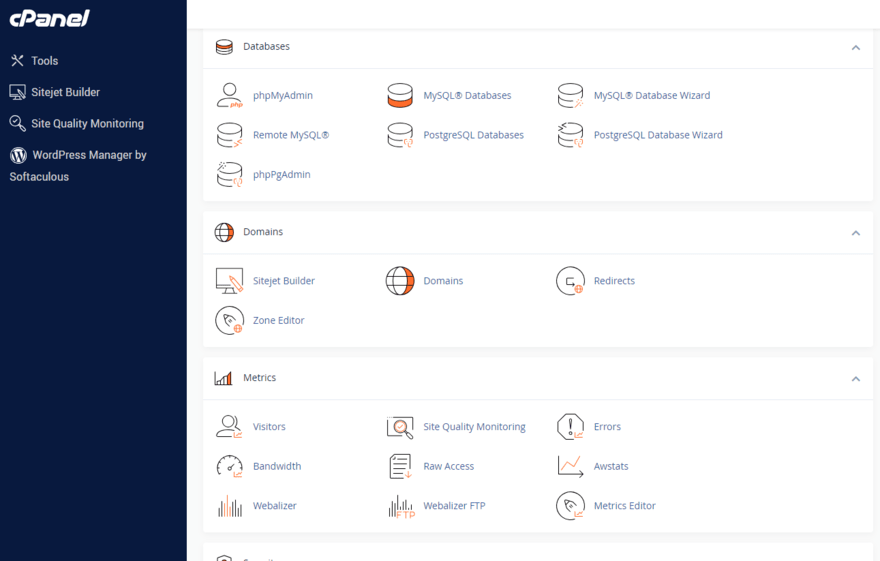Click the Bandwidth gauge icon
This screenshot has height=561, width=880.
[230, 466]
